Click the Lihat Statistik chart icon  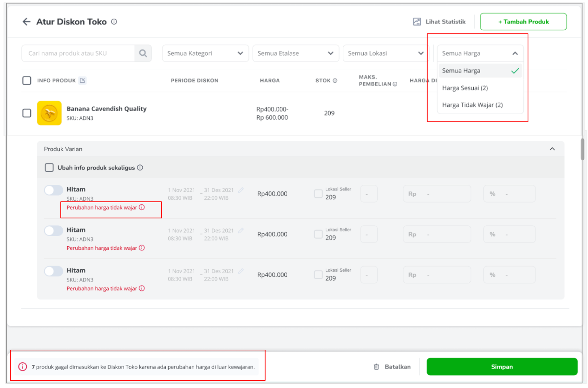(417, 22)
